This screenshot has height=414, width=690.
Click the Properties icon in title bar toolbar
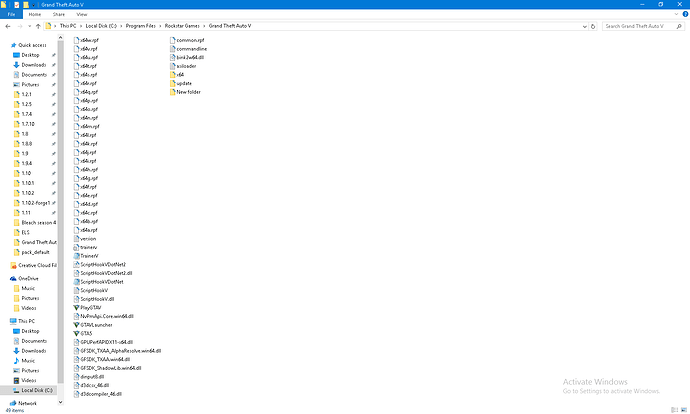[x=16, y=5]
